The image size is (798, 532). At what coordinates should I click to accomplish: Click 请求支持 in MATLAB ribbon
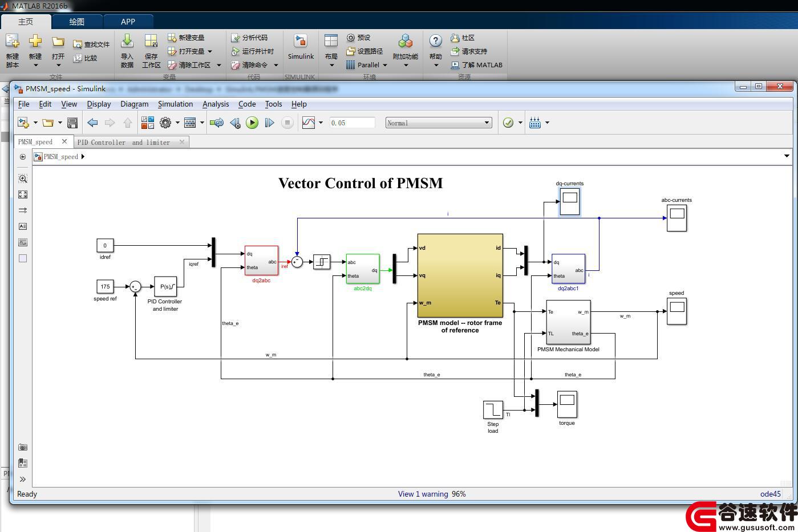[x=469, y=51]
